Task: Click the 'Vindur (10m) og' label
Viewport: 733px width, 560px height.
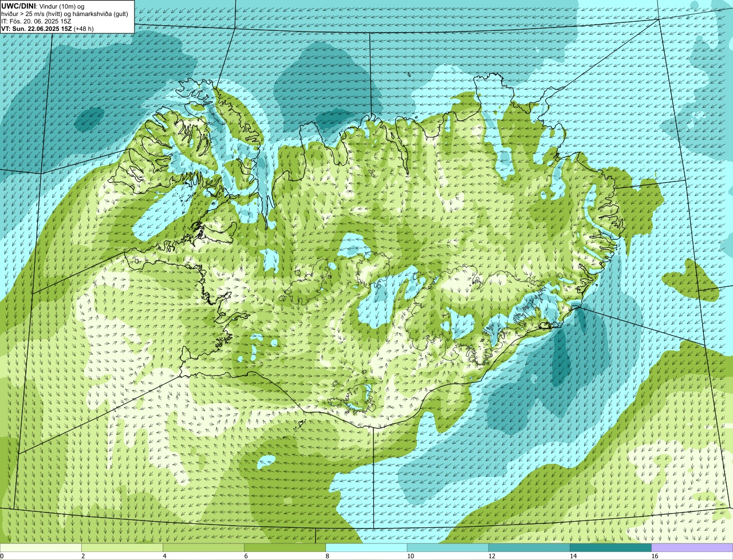Action: [x=61, y=6]
